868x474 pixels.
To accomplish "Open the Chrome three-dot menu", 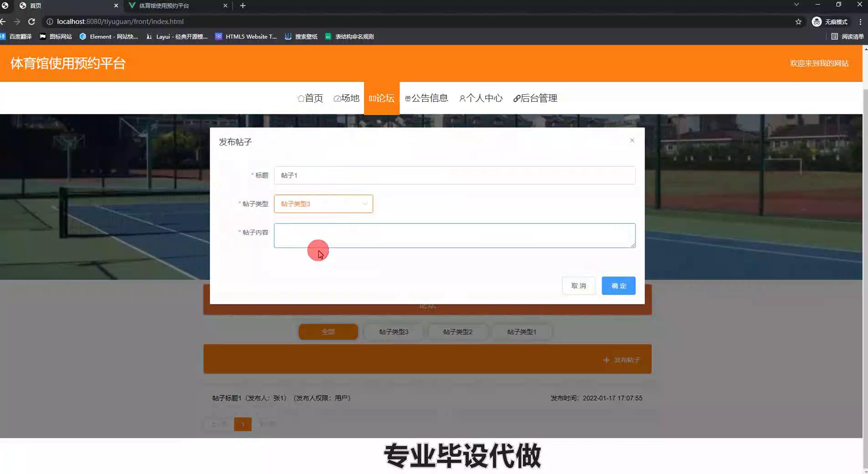I will point(860,21).
